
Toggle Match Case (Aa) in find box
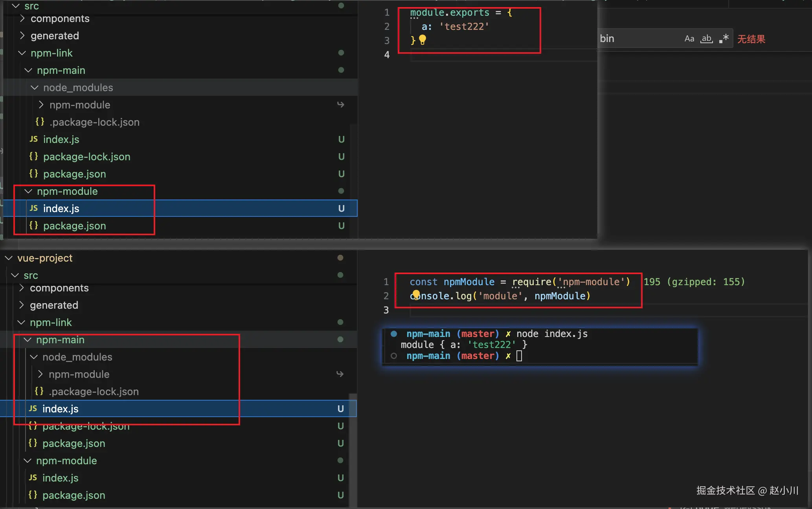tap(689, 39)
